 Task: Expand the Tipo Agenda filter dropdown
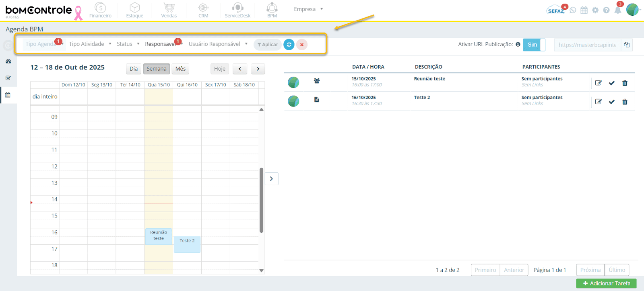click(43, 44)
